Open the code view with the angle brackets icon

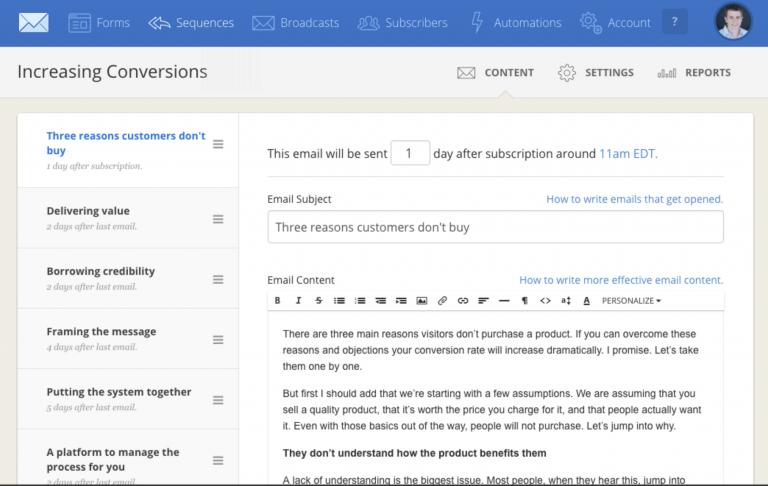point(545,300)
